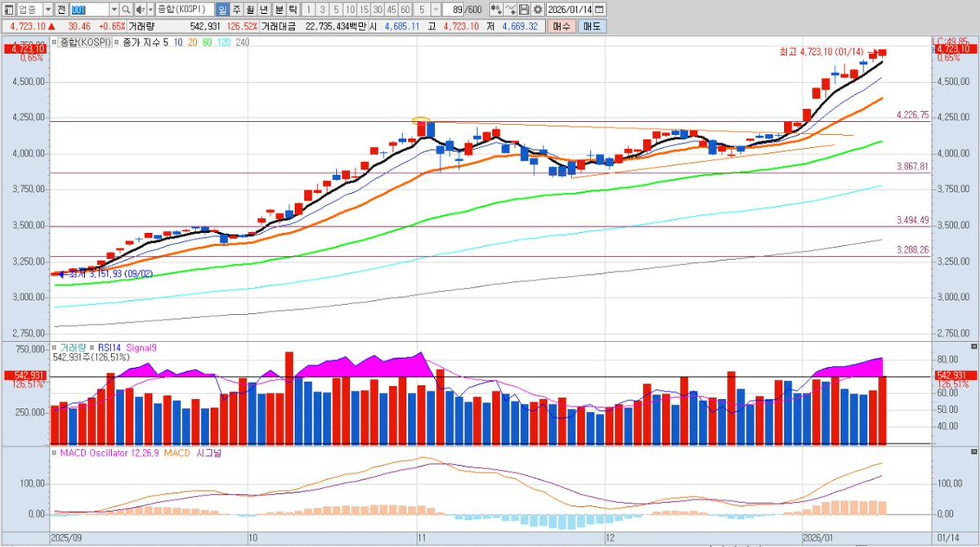Click the 01/14 date box at bottom right

pos(949,538)
